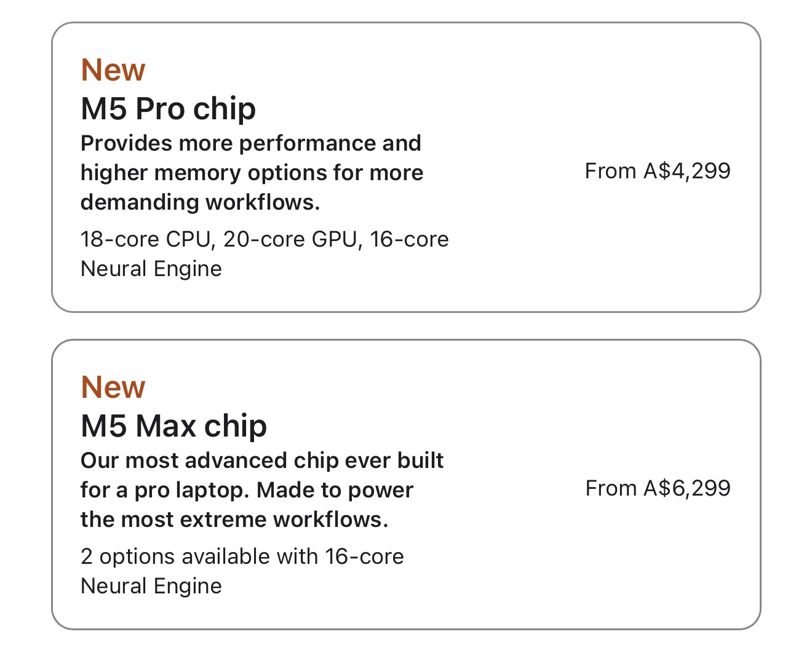Click the New label above M5 Max
812x653 pixels.
coord(113,387)
